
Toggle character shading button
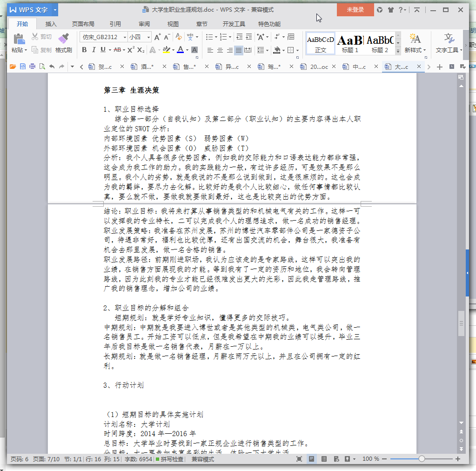coord(194,50)
